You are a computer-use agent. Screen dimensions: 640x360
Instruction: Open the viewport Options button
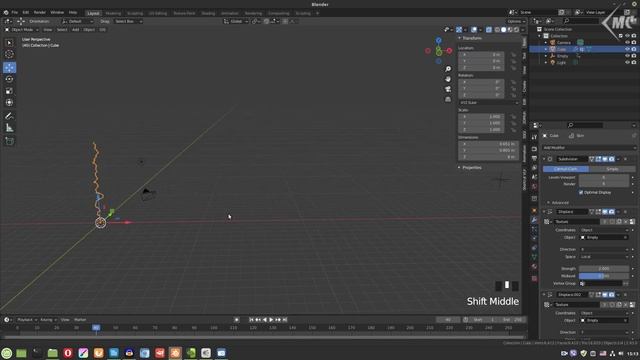pyautogui.click(x=516, y=21)
